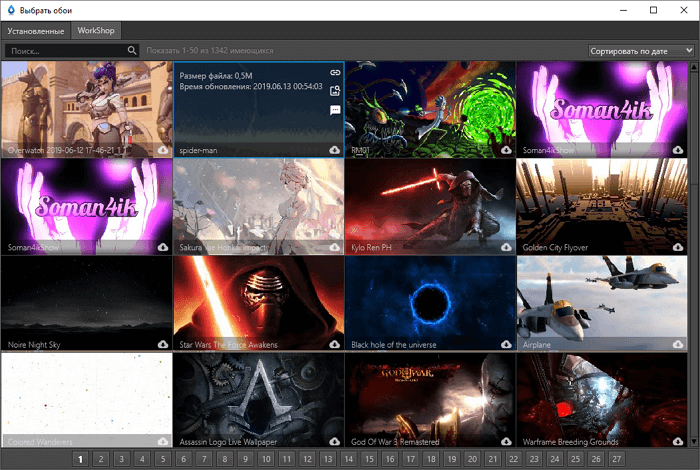Switch to the Установленные tab

click(37, 31)
